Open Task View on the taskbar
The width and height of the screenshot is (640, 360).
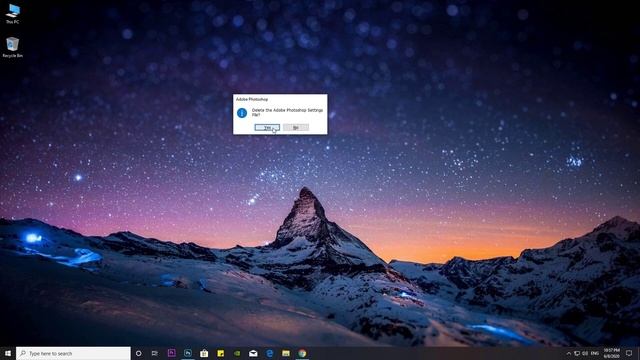tap(155, 353)
